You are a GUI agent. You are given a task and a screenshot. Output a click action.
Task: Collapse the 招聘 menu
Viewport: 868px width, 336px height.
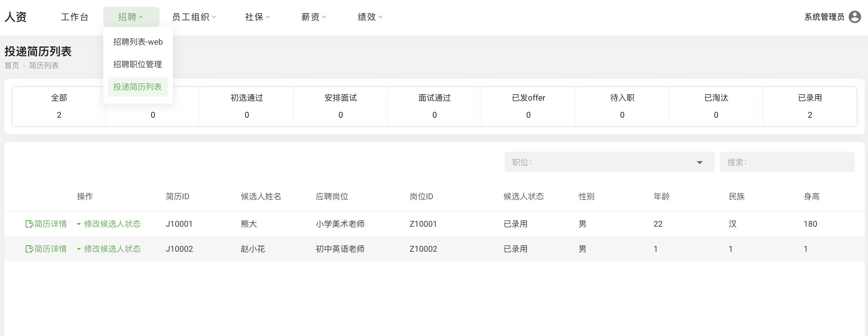tap(131, 17)
